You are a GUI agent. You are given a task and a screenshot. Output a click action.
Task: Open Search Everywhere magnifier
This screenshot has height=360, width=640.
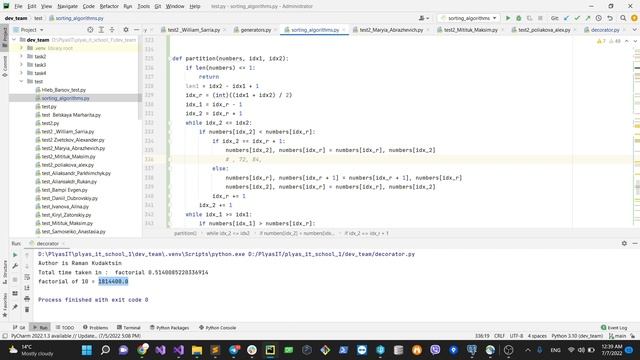[623, 18]
